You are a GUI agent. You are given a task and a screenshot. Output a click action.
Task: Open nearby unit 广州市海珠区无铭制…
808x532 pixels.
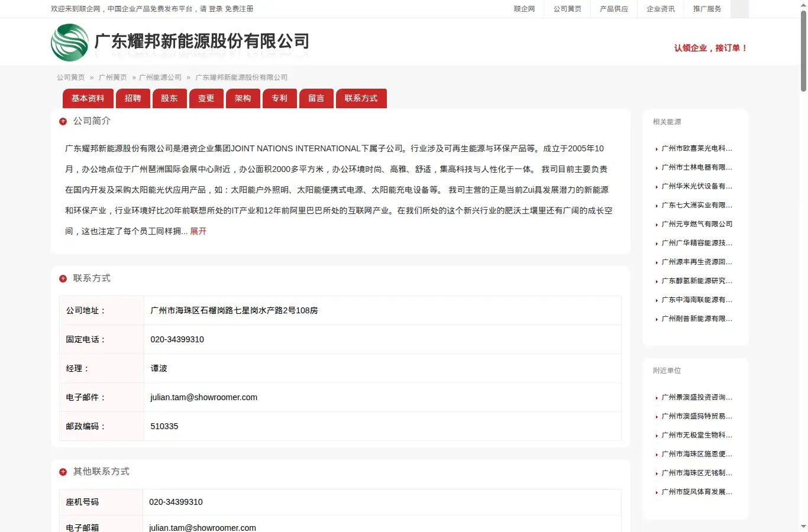coord(697,473)
